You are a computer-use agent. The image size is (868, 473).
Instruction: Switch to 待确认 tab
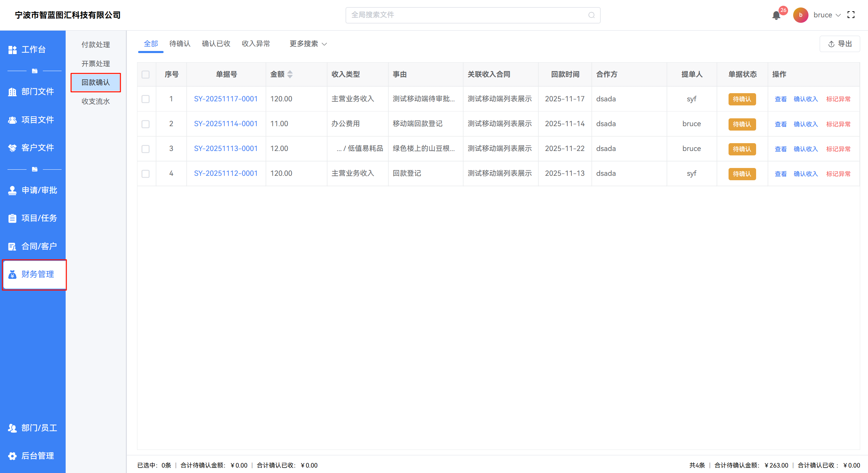180,44
